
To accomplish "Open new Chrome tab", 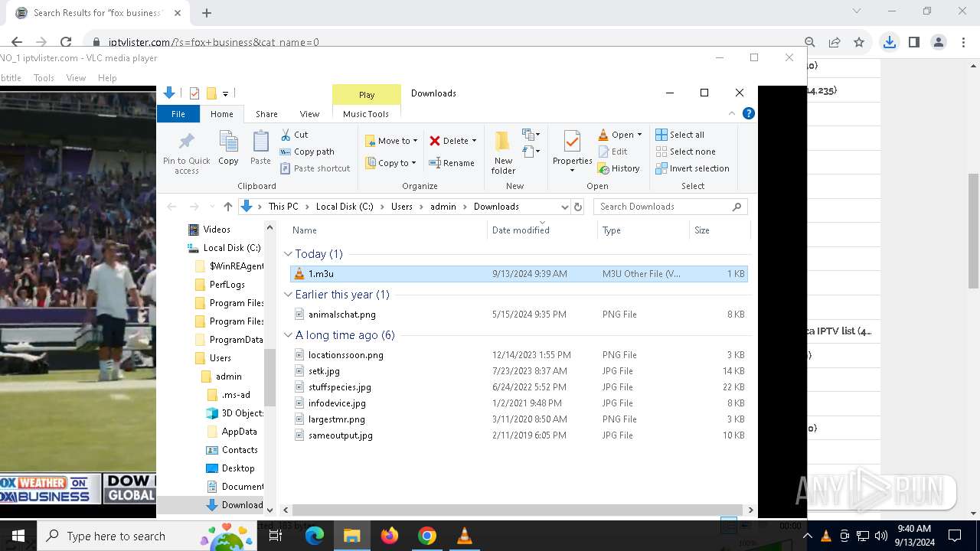I will [207, 12].
